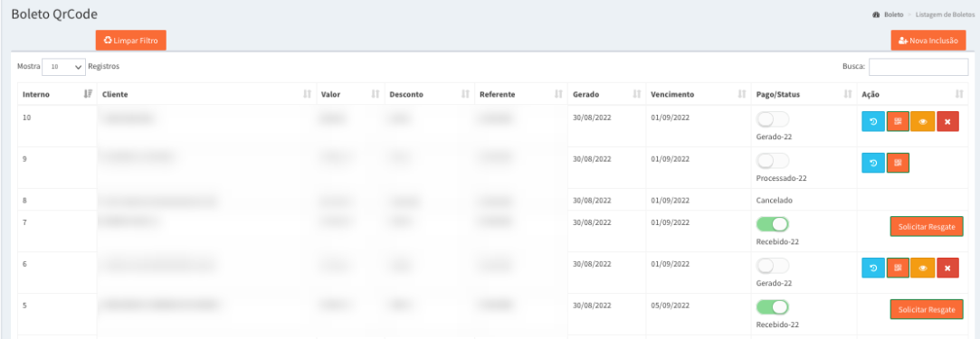Open the QR code for boleto 6

[x=898, y=268]
